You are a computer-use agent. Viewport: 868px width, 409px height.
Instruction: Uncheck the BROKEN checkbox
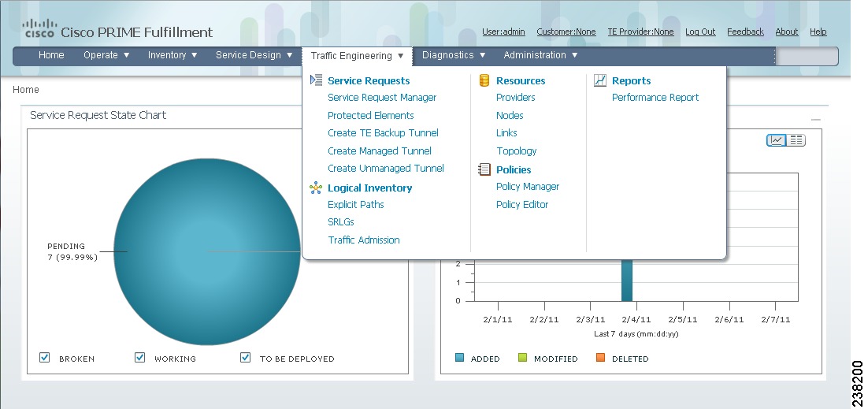(x=45, y=358)
